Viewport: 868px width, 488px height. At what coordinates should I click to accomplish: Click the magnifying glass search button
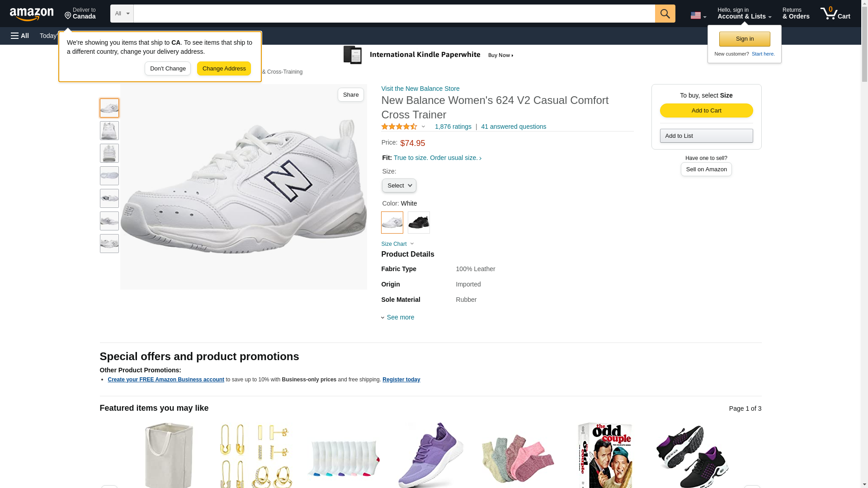[665, 14]
